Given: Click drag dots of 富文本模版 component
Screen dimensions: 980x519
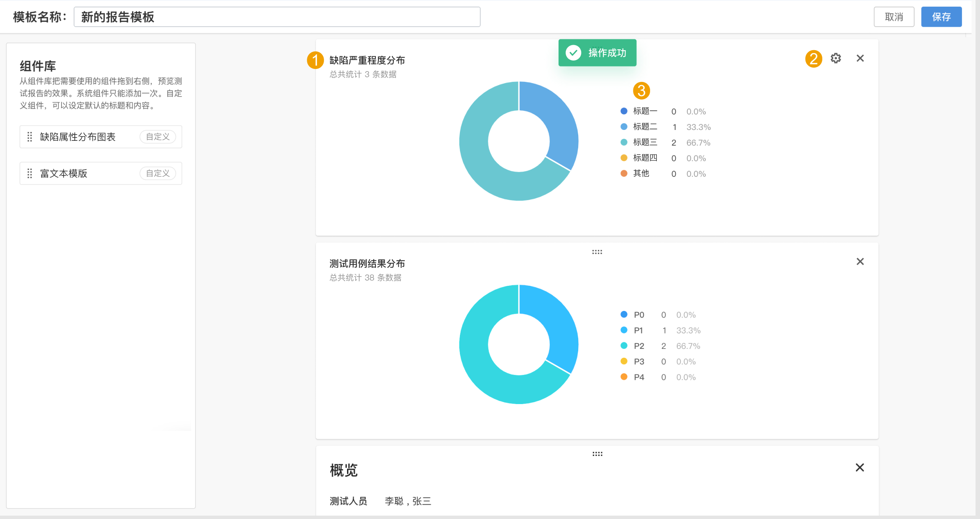Looking at the screenshot, I should coord(30,173).
